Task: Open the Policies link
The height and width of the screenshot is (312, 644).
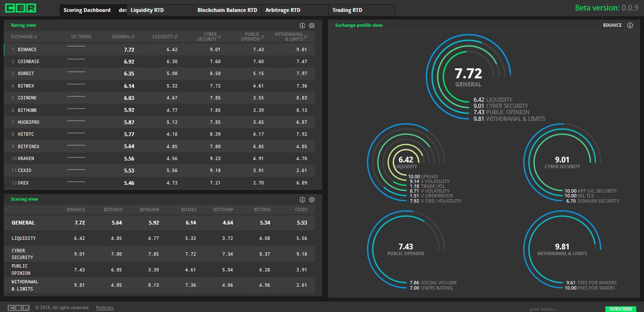Action: 105,308
